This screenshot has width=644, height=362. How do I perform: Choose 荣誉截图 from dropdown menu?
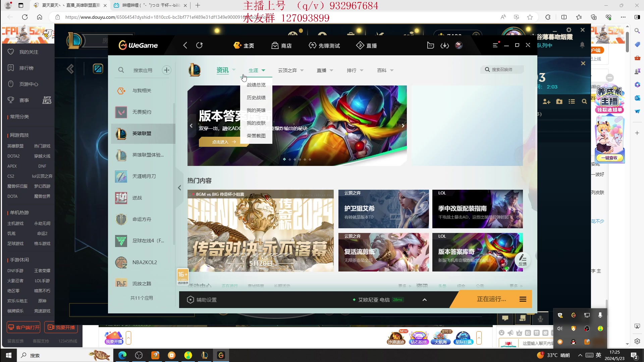[x=256, y=136]
